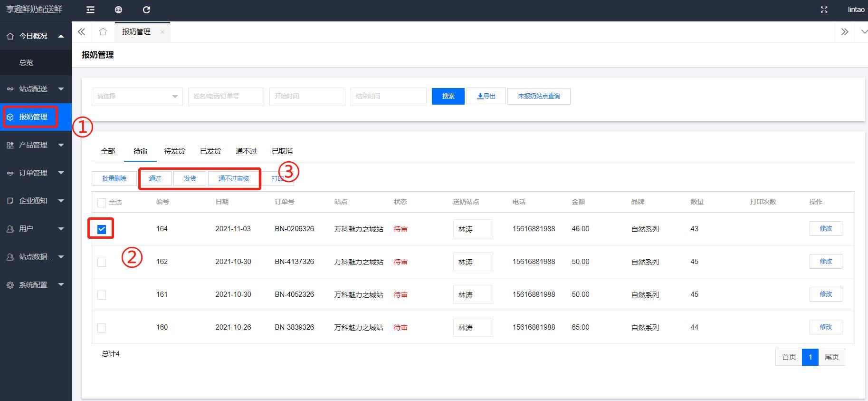Click the refresh icon in top bar
The width and height of the screenshot is (868, 401).
point(146,10)
